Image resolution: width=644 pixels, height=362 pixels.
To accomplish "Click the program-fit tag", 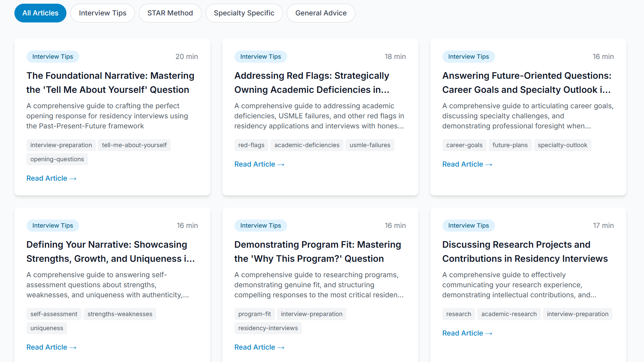I will tap(255, 314).
